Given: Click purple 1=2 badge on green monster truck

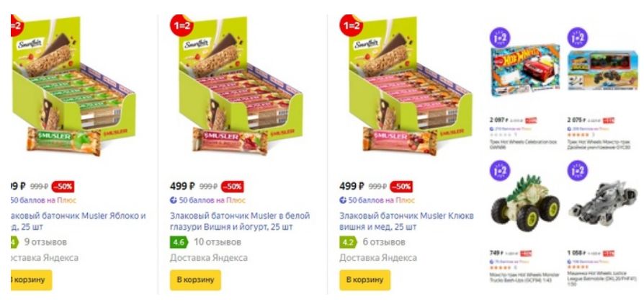Looking at the screenshot, I should tap(499, 171).
